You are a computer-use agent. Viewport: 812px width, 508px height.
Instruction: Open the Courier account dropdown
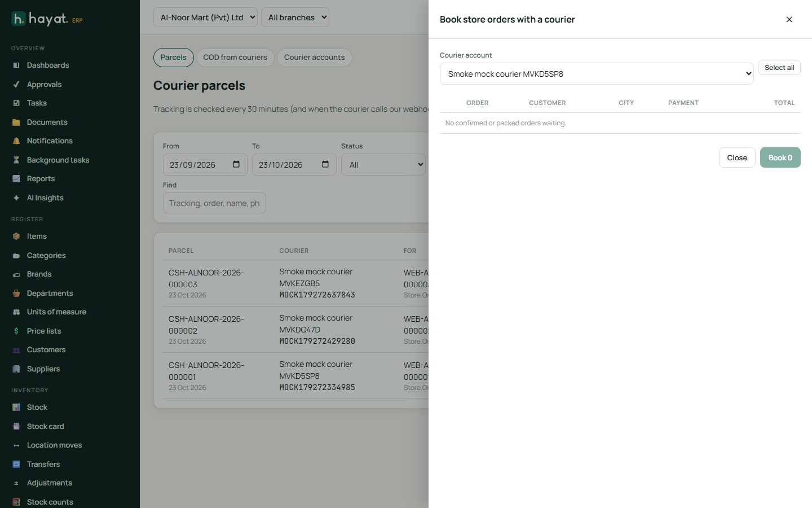point(597,74)
